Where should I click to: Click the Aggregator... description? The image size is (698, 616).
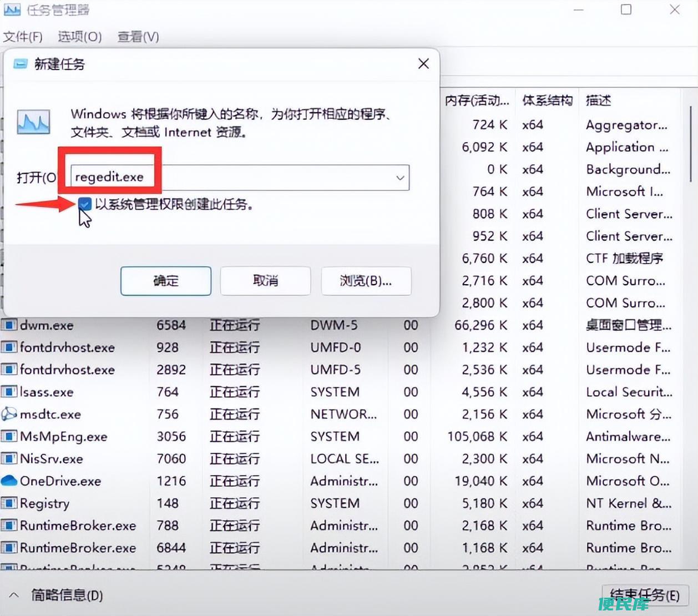(626, 125)
